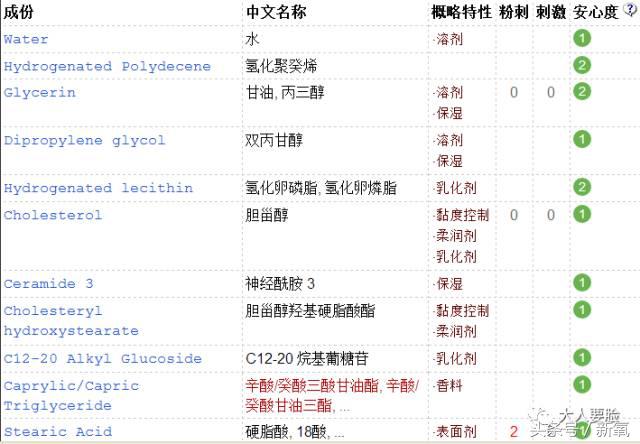Click the 概略特性 column header
This screenshot has height=444, width=640.
click(x=462, y=12)
